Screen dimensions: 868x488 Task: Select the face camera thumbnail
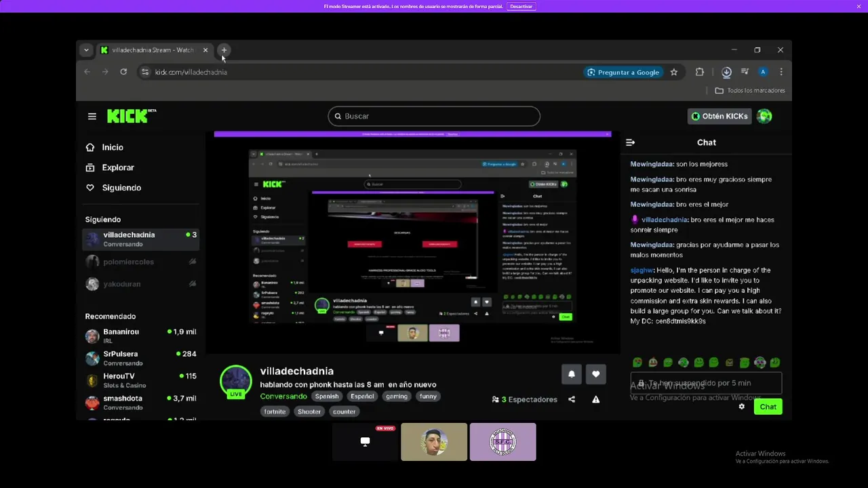point(434,442)
